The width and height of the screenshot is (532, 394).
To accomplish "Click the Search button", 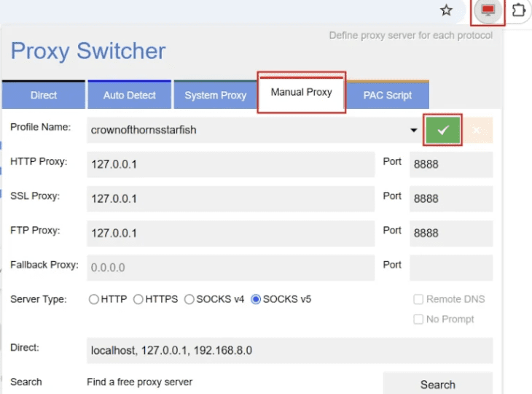I will pos(438,385).
